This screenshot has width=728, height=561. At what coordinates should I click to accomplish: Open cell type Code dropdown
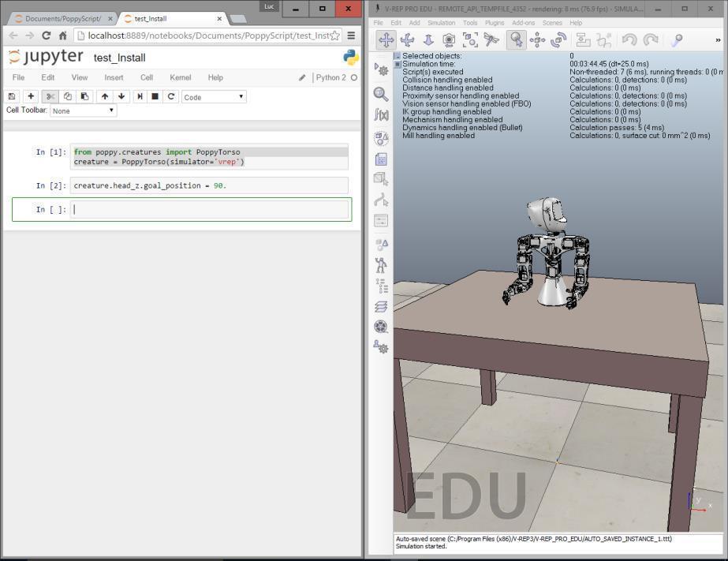click(214, 97)
